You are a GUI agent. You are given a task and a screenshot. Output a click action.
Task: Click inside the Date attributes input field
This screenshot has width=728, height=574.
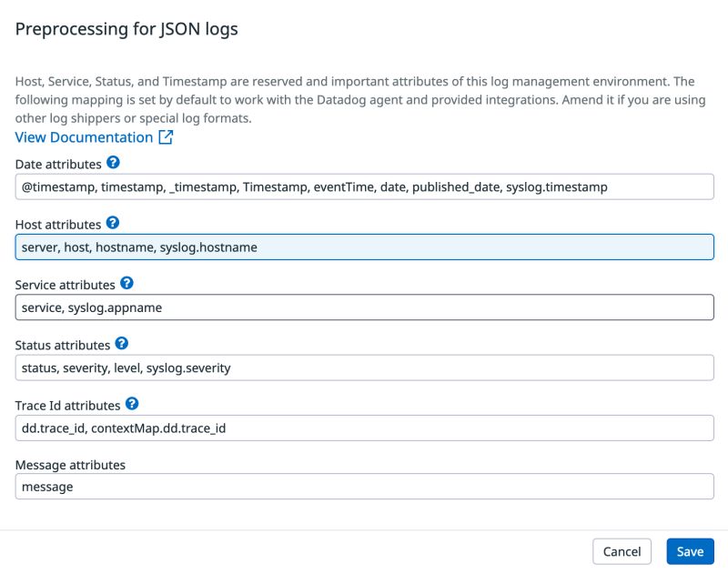364,186
